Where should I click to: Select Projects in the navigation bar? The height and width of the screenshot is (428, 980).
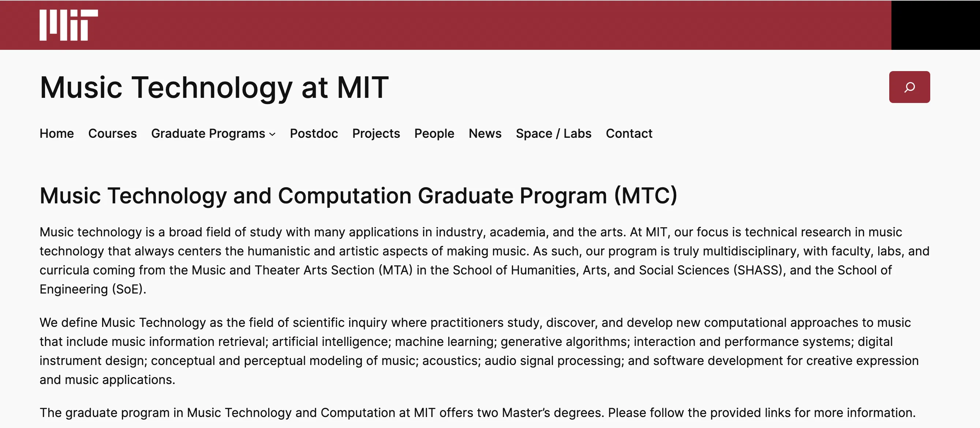pyautogui.click(x=376, y=134)
